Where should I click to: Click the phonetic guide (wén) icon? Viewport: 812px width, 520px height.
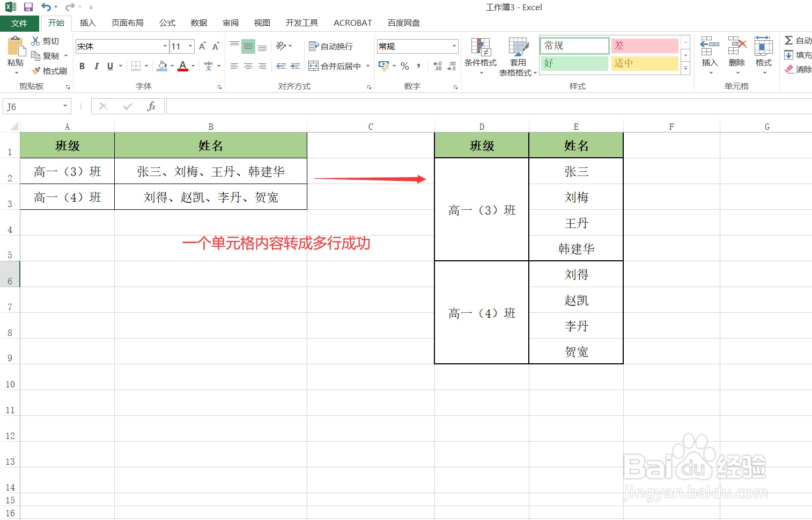coord(209,66)
